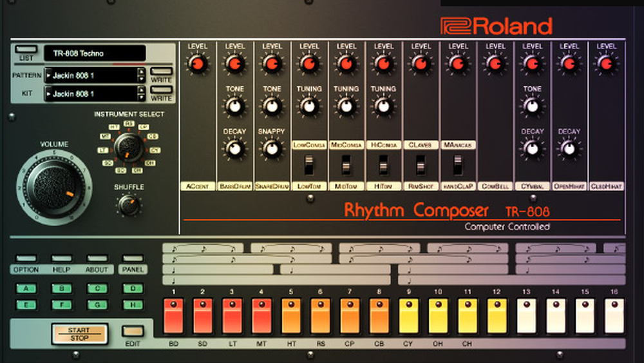This screenshot has width=644, height=363.
Task: Toggle white step button 13
Action: pyautogui.click(x=526, y=316)
